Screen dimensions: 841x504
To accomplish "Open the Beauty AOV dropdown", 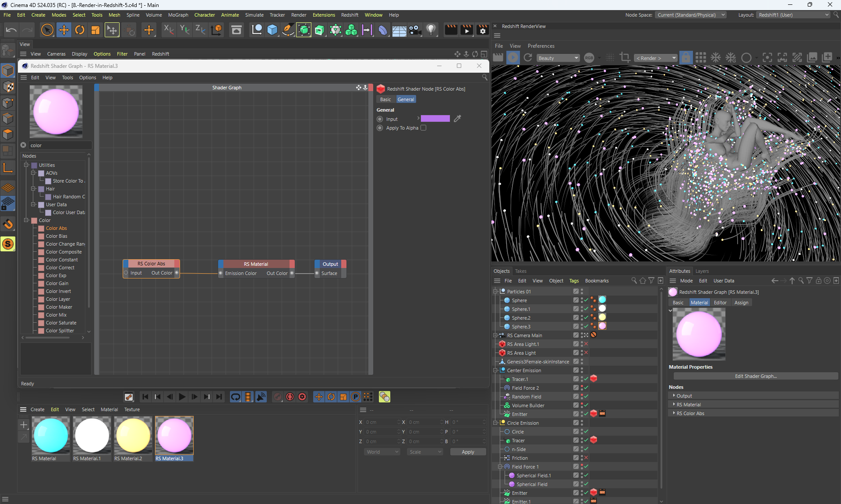I will tap(558, 58).
